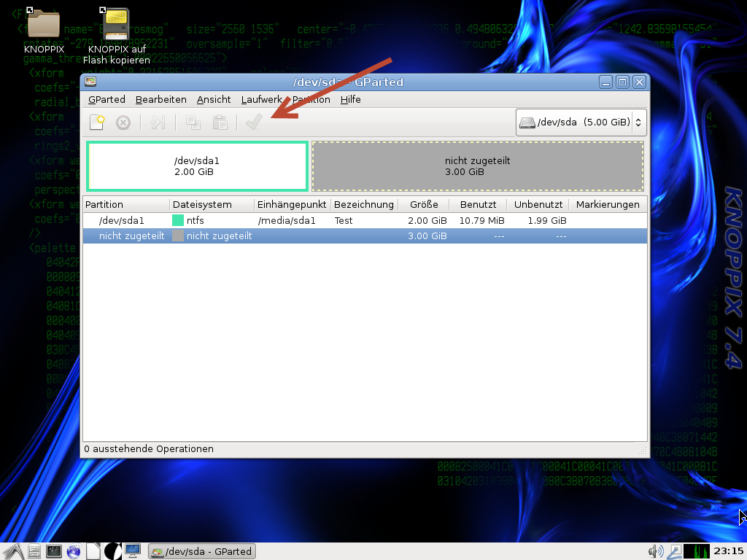Click the '/dev/sda - GParted' taskbar button
Image resolution: width=747 pixels, height=560 pixels.
(202, 551)
